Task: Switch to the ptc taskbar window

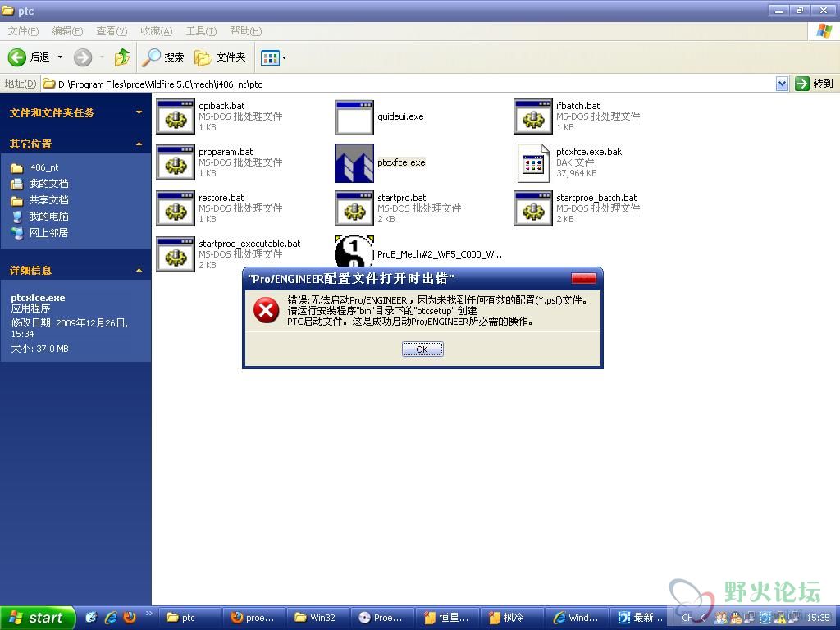Action: coord(189,618)
